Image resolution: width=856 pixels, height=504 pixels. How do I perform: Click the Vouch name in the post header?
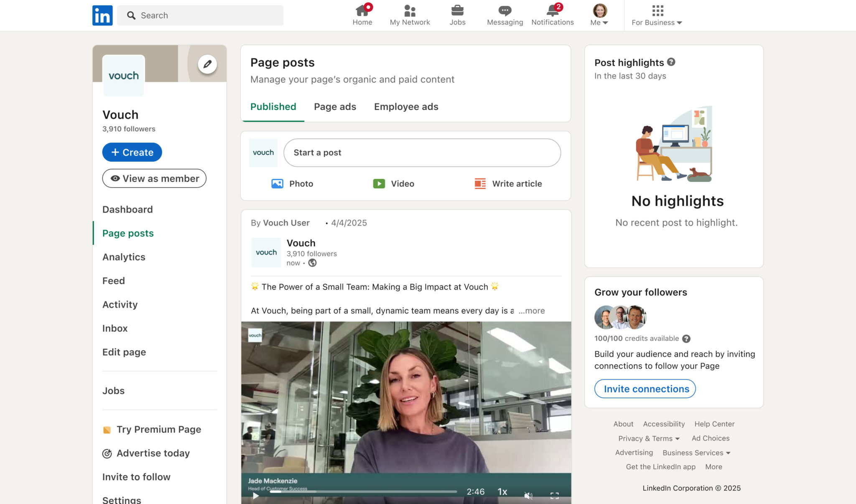[x=301, y=243]
